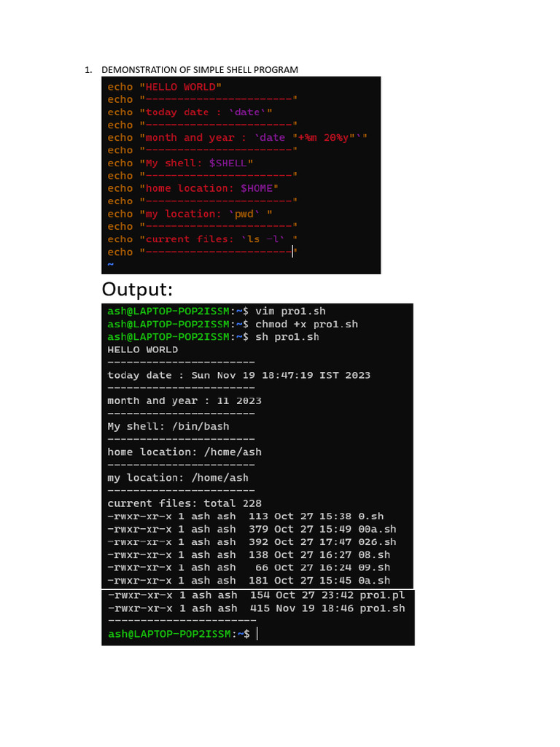Click the $HOME variable in the script
560x747 pixels.
pos(257,189)
